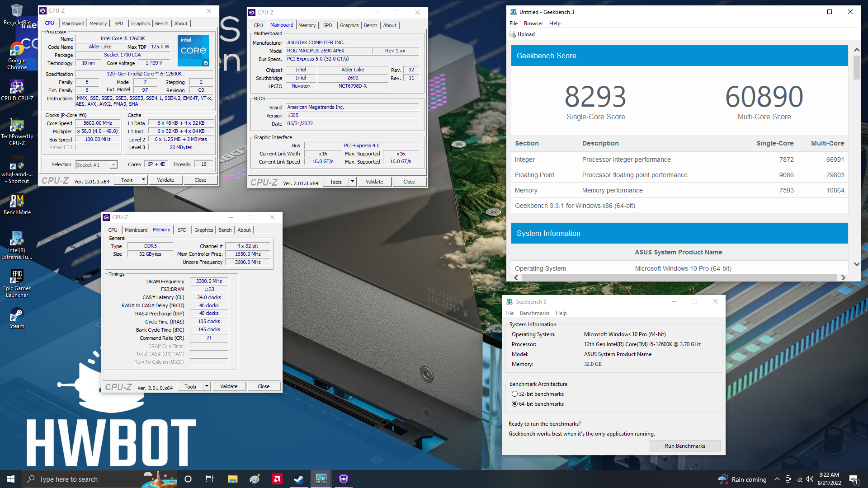Open File Explorer from the taskbar

click(x=232, y=479)
